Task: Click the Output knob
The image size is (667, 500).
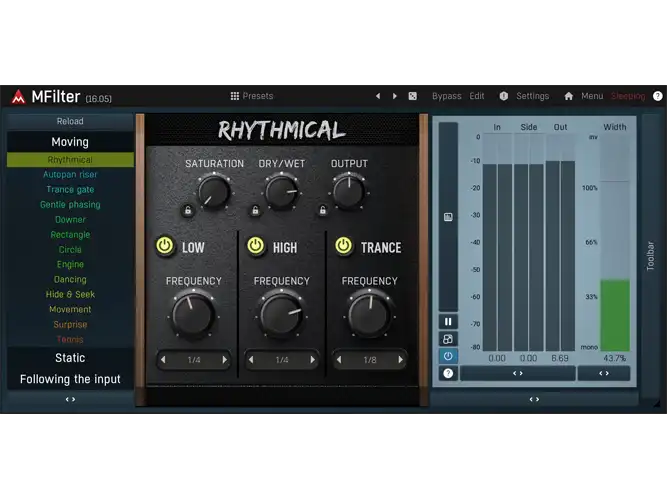Action: 349,192
